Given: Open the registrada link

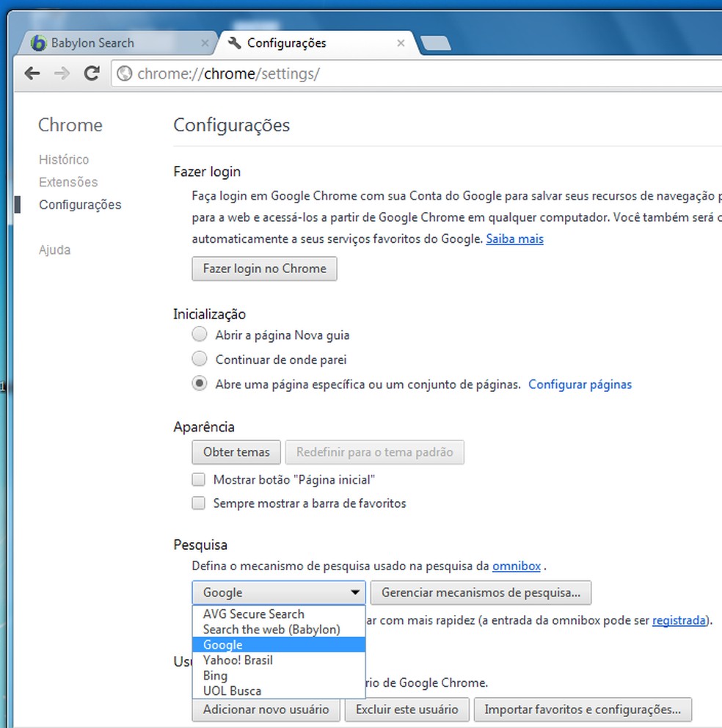Looking at the screenshot, I should point(679,620).
